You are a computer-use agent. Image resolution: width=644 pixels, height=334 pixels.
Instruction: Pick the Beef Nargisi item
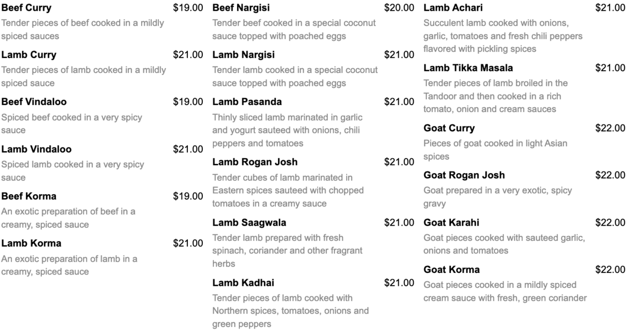tap(241, 8)
